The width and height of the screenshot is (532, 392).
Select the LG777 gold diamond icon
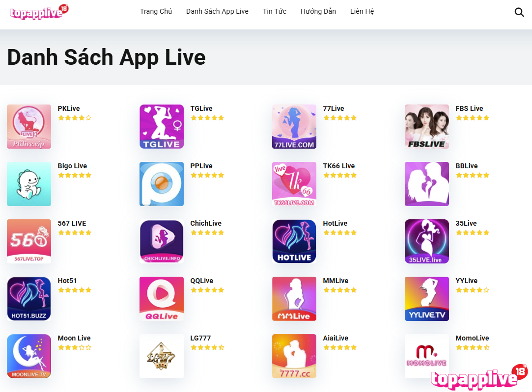tap(162, 356)
